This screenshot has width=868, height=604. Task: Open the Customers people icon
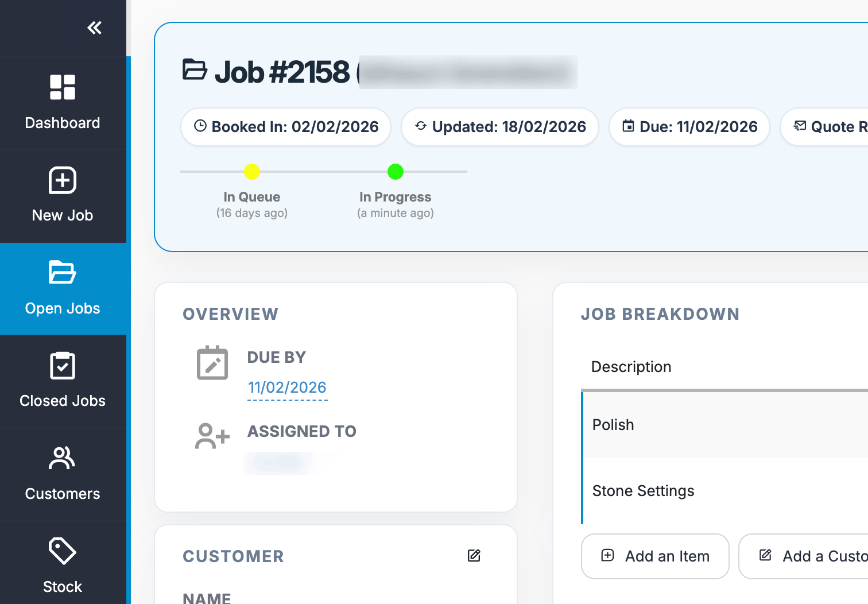point(63,458)
